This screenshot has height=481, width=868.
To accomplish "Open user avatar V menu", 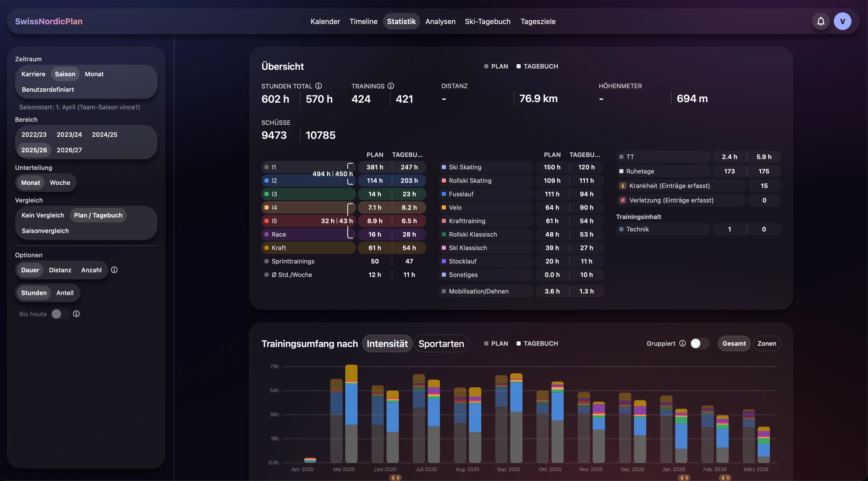I will point(842,21).
